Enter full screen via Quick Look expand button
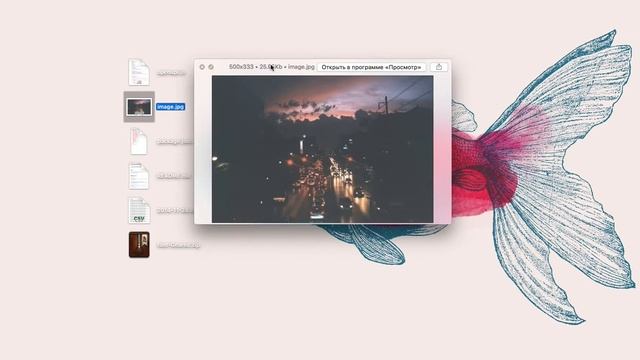The height and width of the screenshot is (360, 640). pyautogui.click(x=211, y=67)
